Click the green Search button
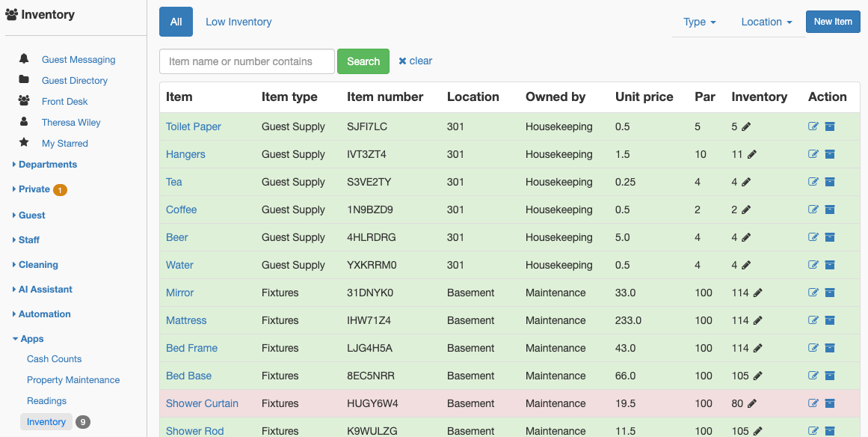 coord(363,61)
